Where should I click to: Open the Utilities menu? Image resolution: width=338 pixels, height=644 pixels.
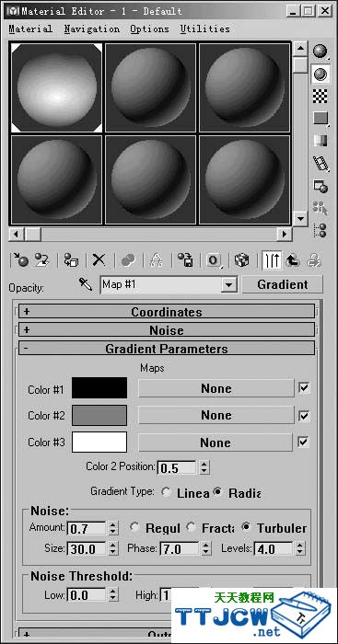coord(204,29)
